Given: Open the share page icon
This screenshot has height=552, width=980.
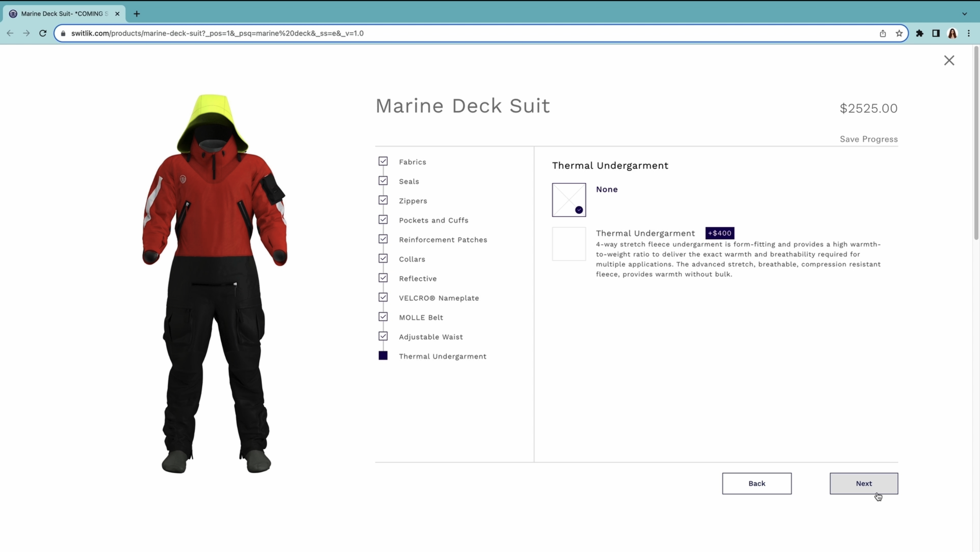Looking at the screenshot, I should [x=882, y=33].
